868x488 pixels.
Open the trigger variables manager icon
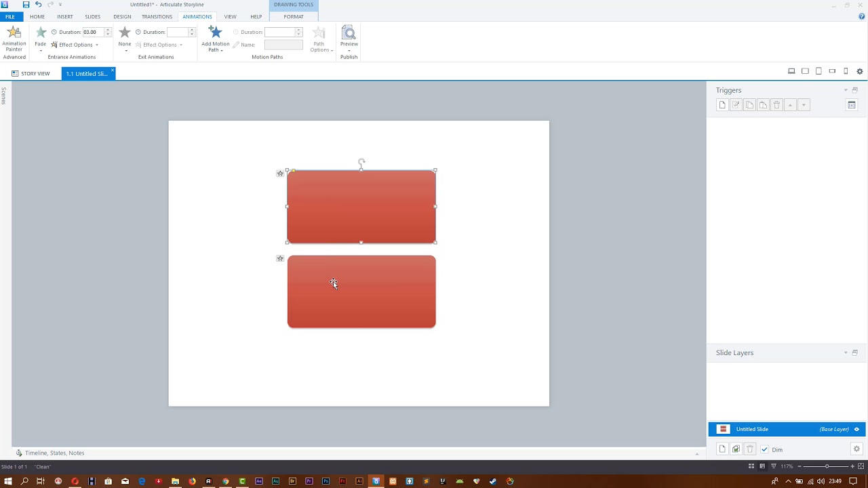(x=852, y=105)
